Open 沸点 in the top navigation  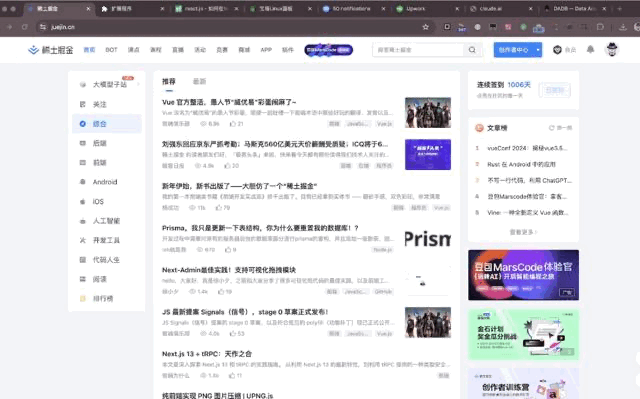pos(133,50)
